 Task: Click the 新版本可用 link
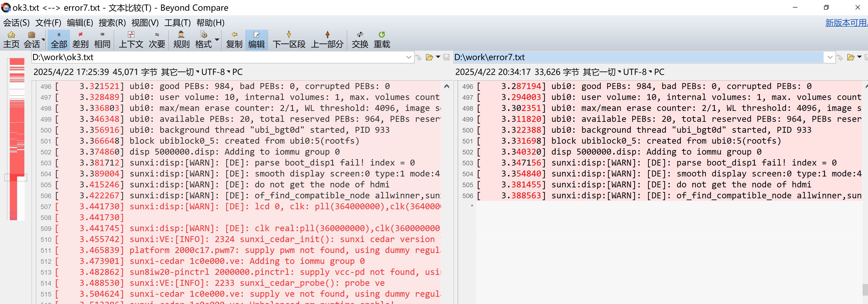pos(846,23)
